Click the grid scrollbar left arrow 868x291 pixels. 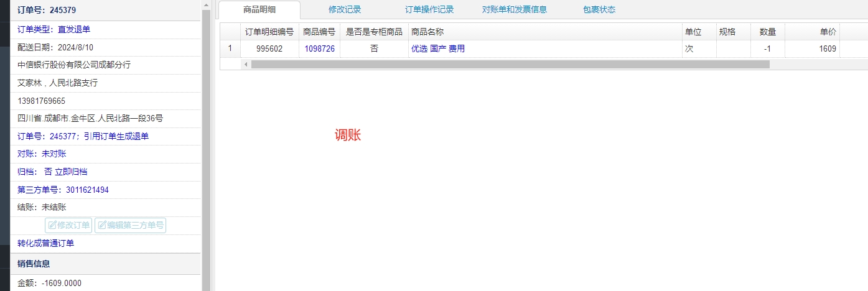pos(245,64)
